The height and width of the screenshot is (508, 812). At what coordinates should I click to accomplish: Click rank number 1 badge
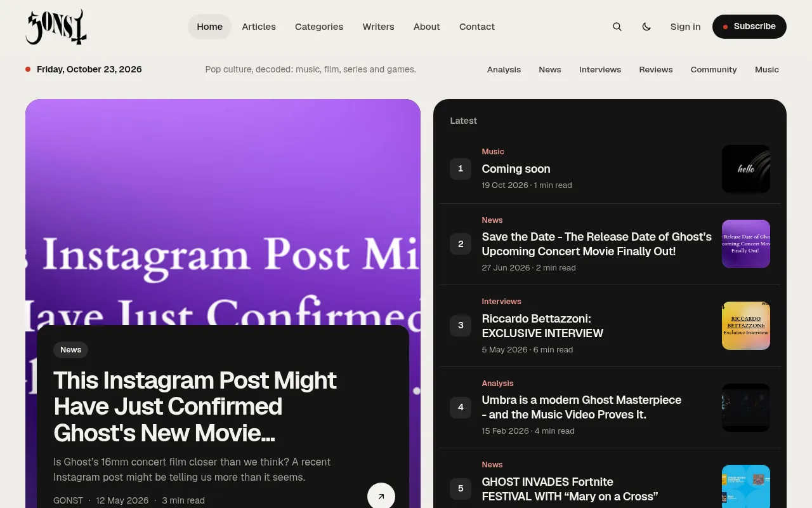point(461,169)
